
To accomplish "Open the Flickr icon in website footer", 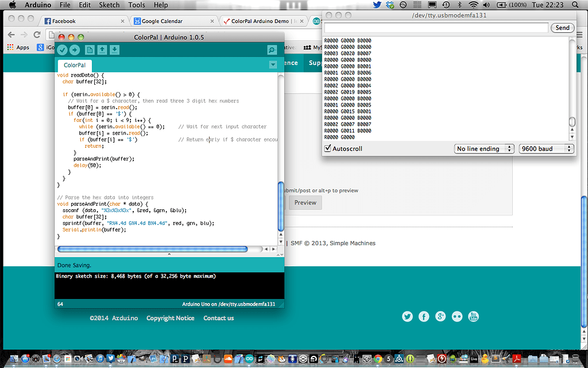I will pyautogui.click(x=457, y=316).
